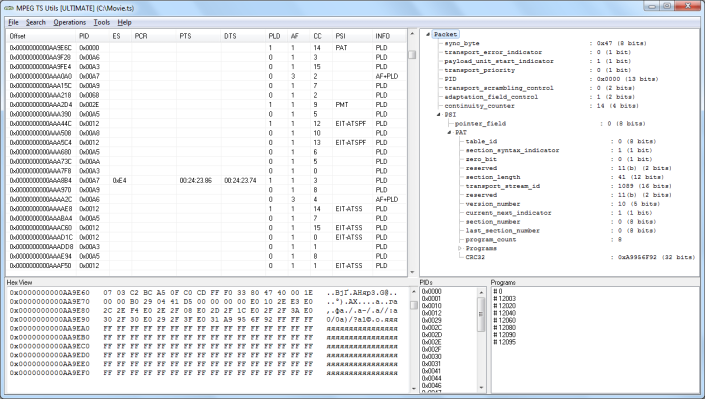Click the PIDs list scroll-up arrow
Viewport: 705px width, 399px height.
pos(482,292)
